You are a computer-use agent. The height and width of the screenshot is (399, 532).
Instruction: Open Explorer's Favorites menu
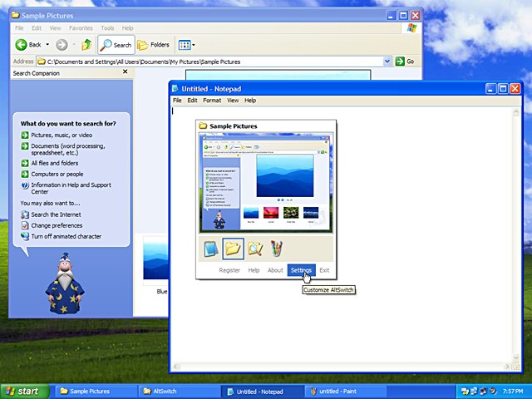(81, 28)
